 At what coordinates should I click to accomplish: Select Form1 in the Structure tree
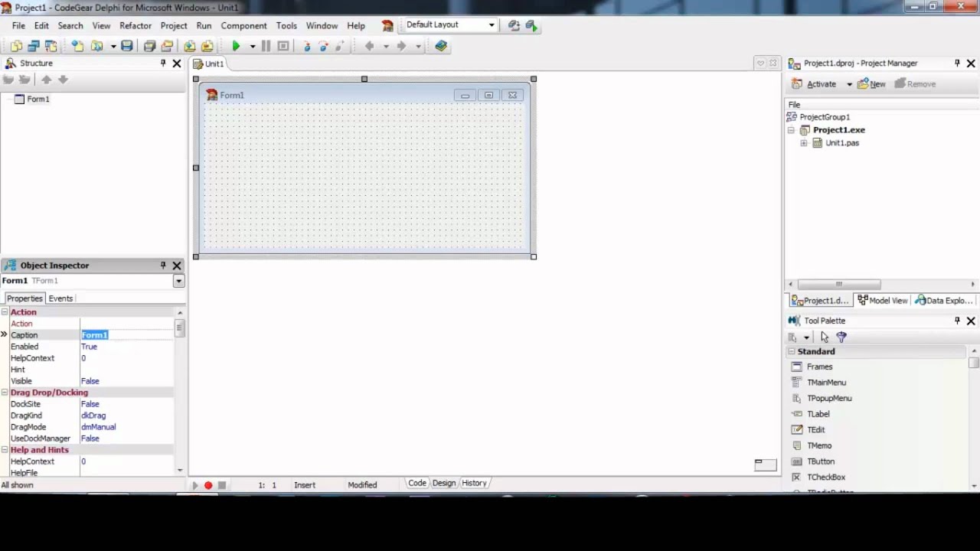coord(38,99)
